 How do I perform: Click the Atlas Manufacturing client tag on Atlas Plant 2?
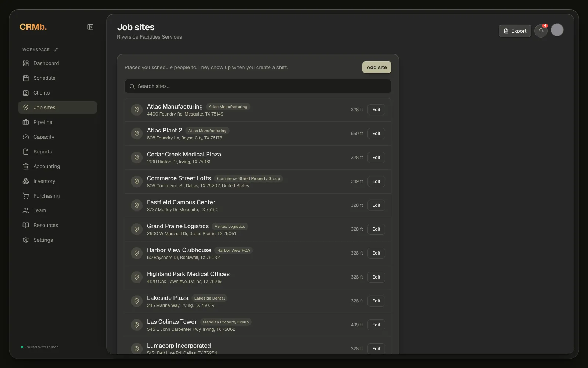click(207, 131)
